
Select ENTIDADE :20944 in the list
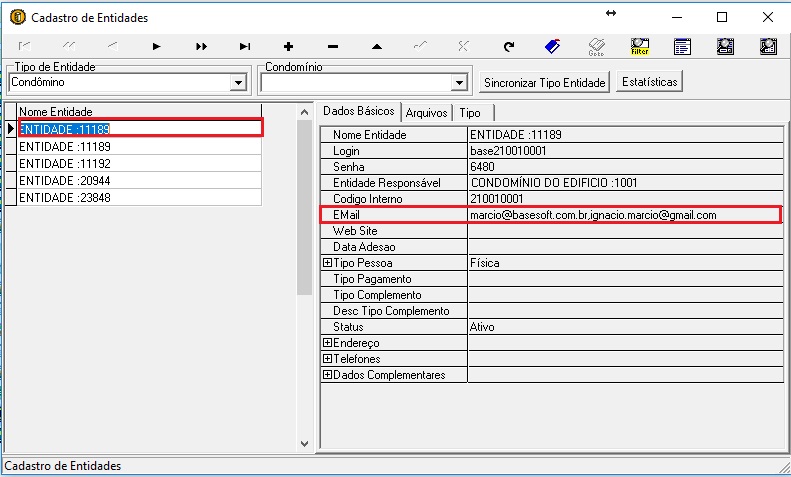pos(64,179)
